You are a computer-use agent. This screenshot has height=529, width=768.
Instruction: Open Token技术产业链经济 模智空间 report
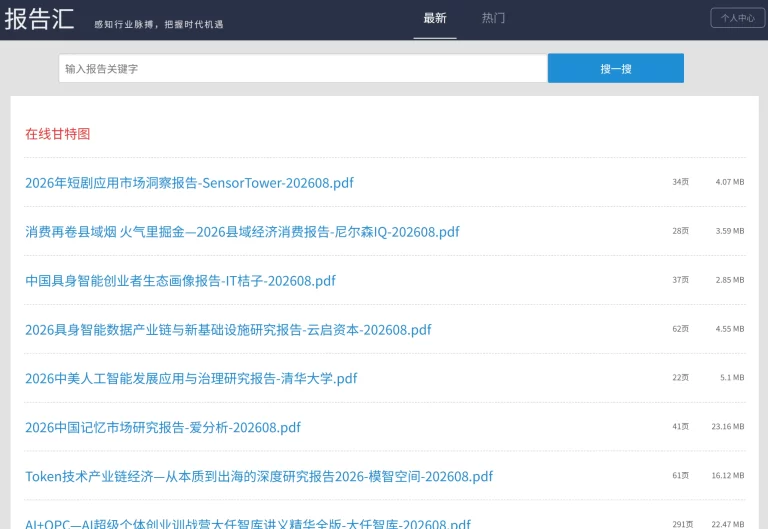259,477
